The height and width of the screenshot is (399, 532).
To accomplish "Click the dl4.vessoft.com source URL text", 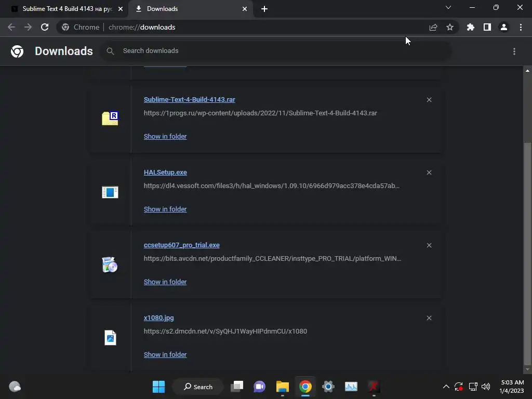I will (271, 186).
